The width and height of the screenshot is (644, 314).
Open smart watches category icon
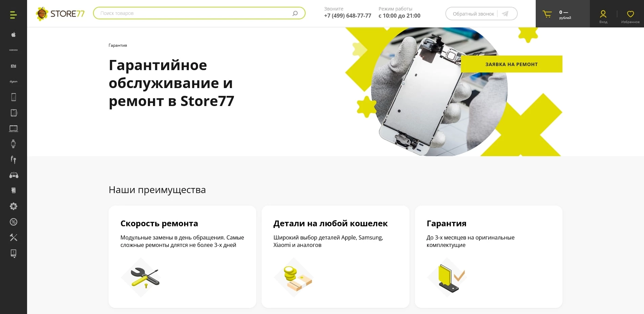[14, 144]
